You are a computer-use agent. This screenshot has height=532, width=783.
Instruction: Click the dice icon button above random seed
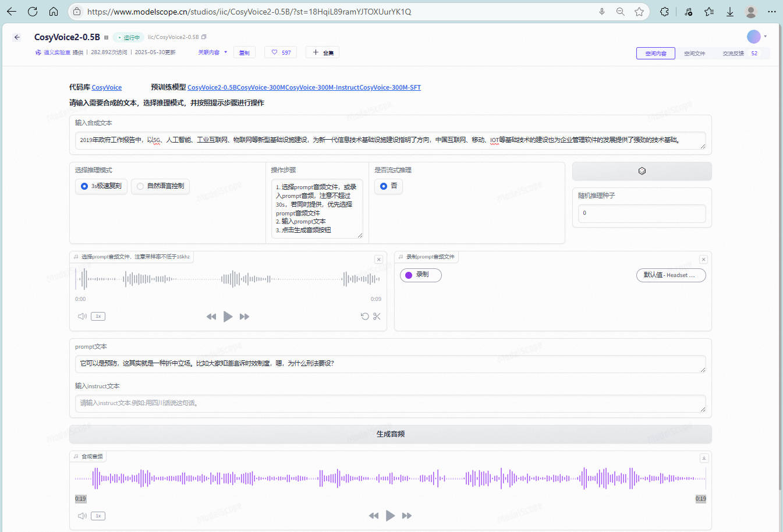click(x=642, y=171)
